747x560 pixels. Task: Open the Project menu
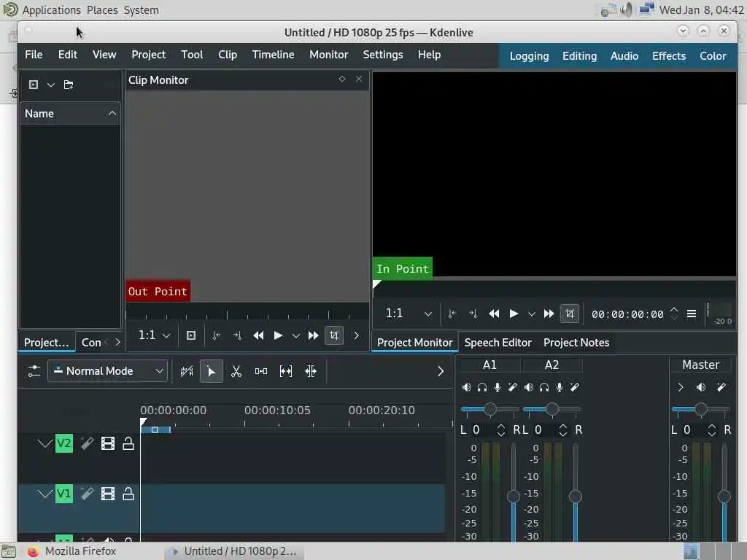[149, 55]
